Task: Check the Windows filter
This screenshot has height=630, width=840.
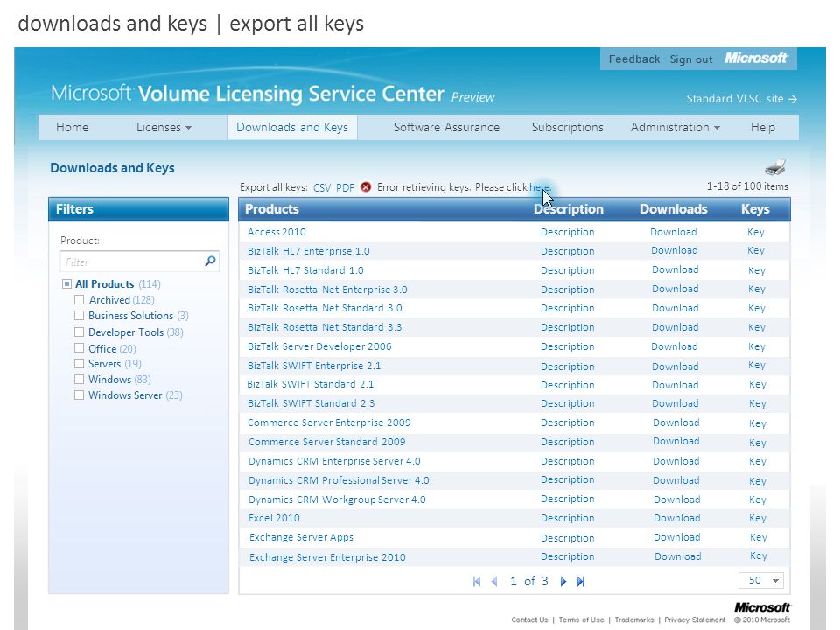Action: tap(80, 379)
